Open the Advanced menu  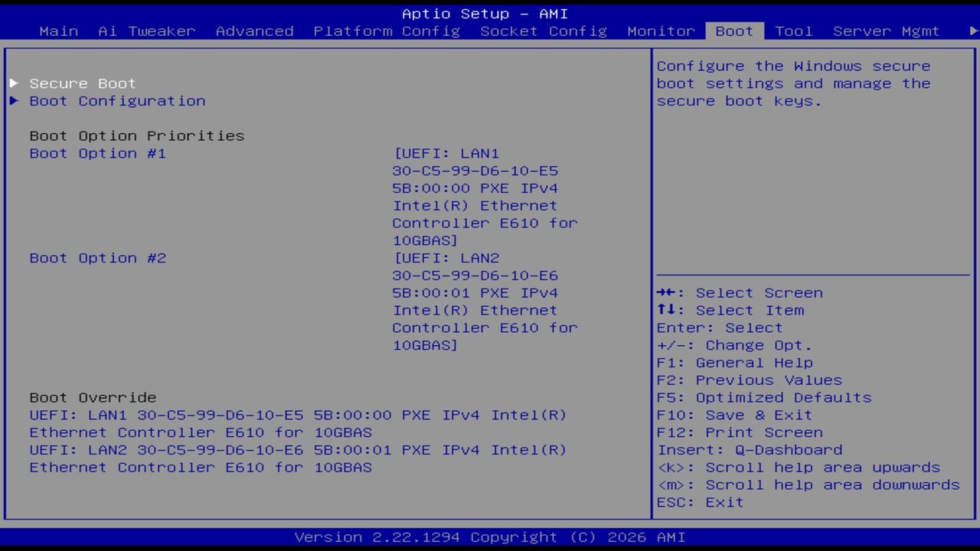(x=254, y=31)
